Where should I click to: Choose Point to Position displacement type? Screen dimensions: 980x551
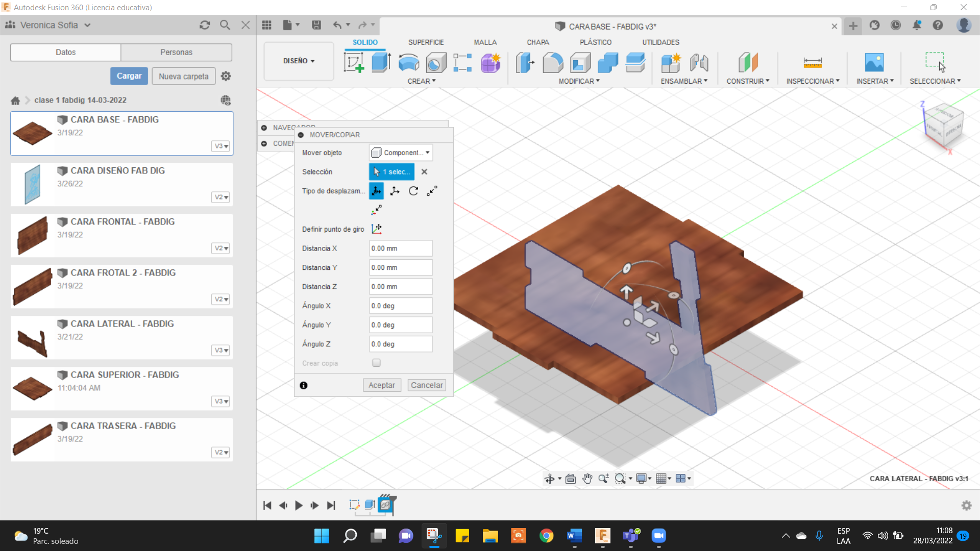pos(376,210)
